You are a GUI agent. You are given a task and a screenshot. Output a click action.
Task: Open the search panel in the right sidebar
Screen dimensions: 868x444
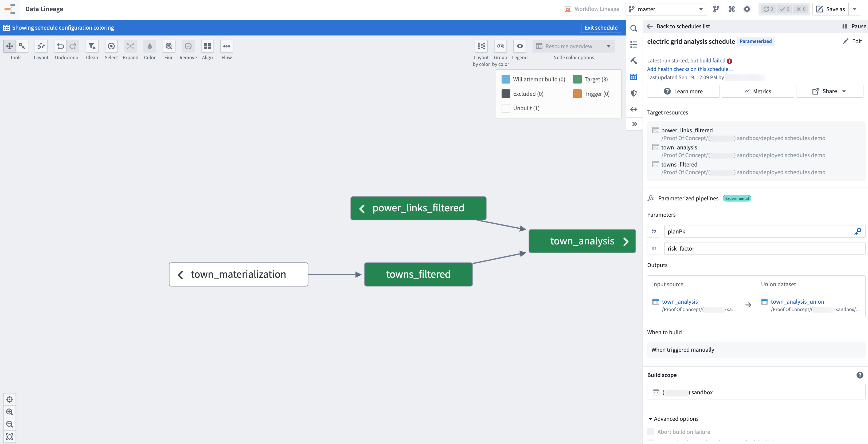click(634, 29)
